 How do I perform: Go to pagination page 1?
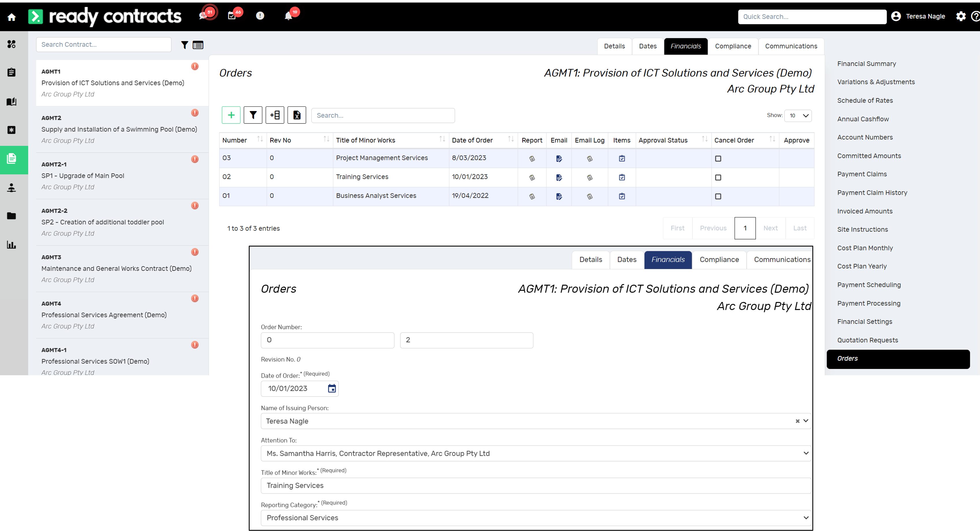744,228
